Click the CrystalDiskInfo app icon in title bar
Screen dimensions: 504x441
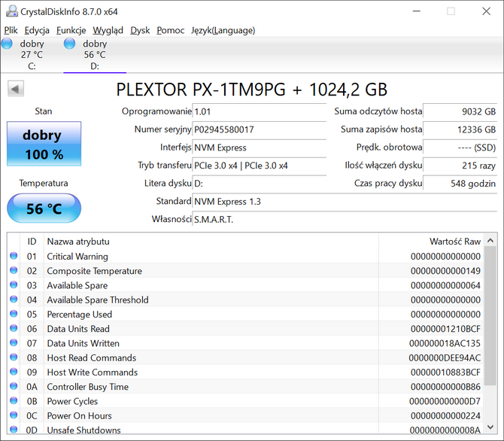11,11
